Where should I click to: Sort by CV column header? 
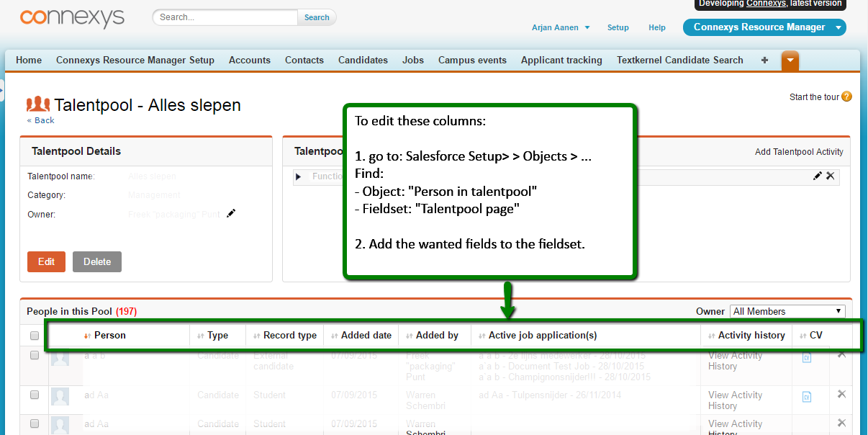pyautogui.click(x=811, y=336)
